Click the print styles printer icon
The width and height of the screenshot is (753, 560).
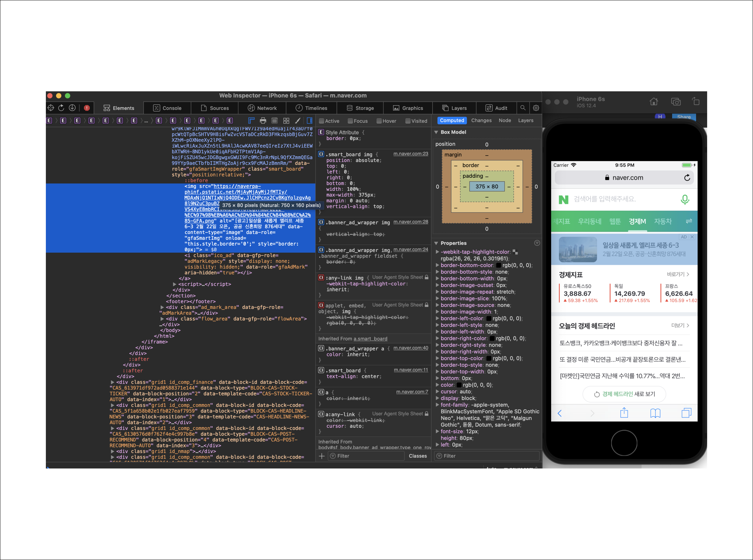point(263,121)
